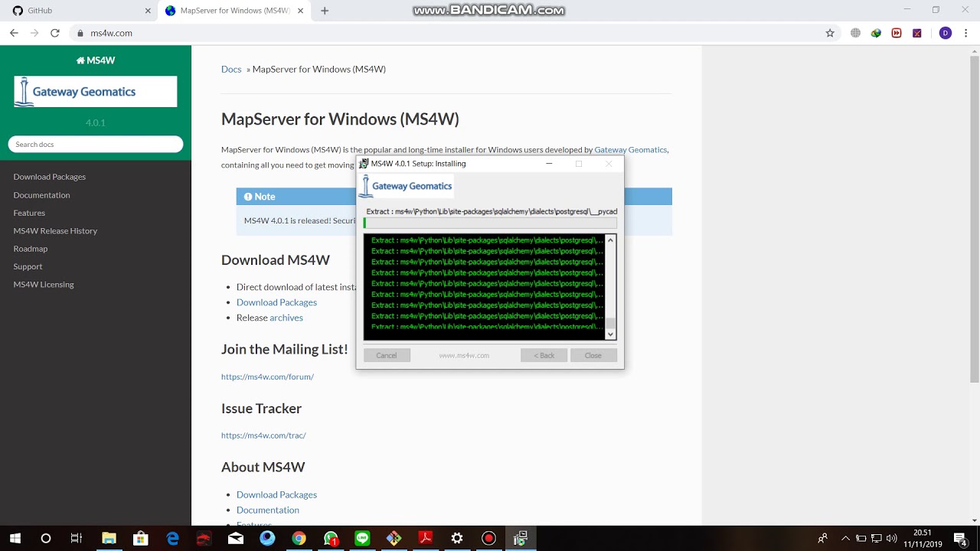This screenshot has height=551, width=980.
Task: Open Cortana search circle on taskbar
Action: [46, 539]
